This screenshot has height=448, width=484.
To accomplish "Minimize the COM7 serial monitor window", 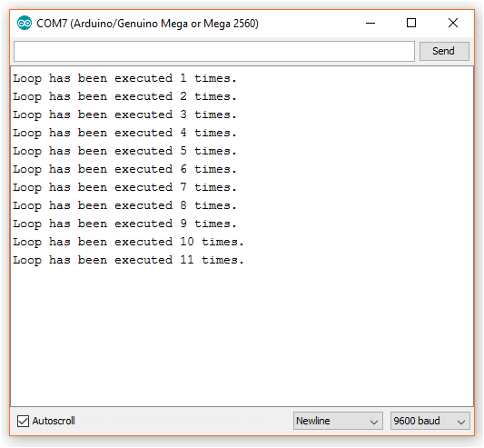I will tap(370, 24).
